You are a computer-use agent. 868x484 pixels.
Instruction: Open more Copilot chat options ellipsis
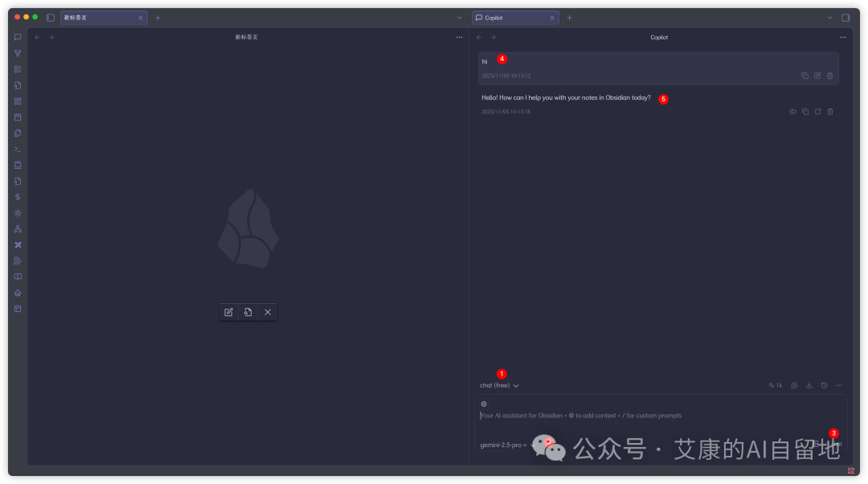839,385
